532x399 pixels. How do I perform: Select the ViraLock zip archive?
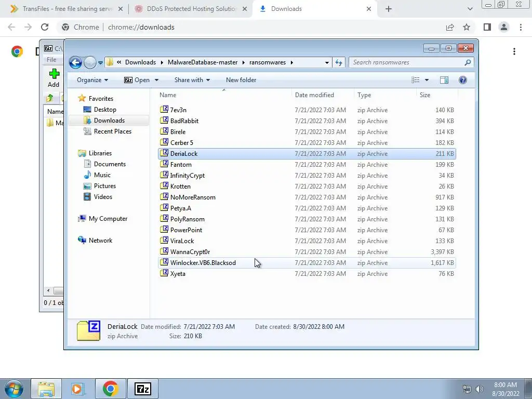click(307, 241)
